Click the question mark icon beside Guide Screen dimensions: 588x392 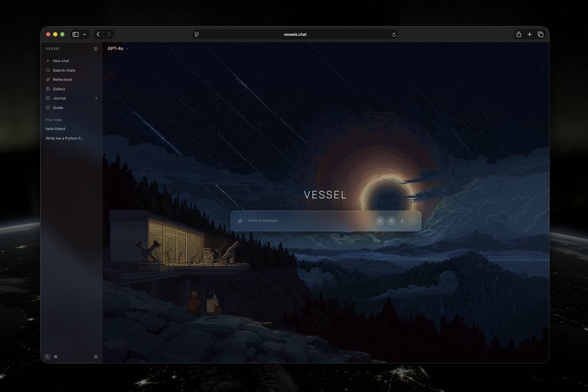(48, 107)
